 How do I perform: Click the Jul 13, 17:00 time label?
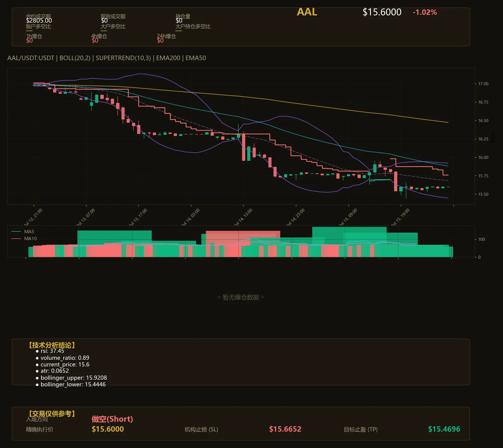138,218
